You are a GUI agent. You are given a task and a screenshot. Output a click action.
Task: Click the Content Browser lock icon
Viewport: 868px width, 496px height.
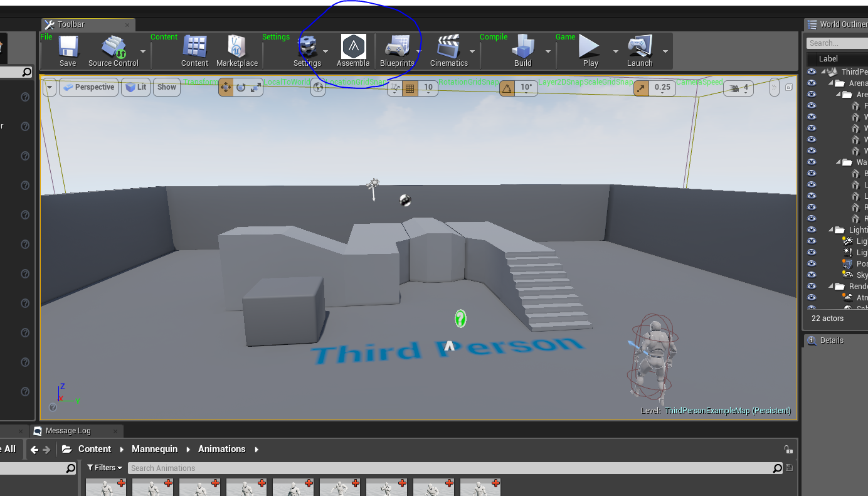tap(788, 450)
